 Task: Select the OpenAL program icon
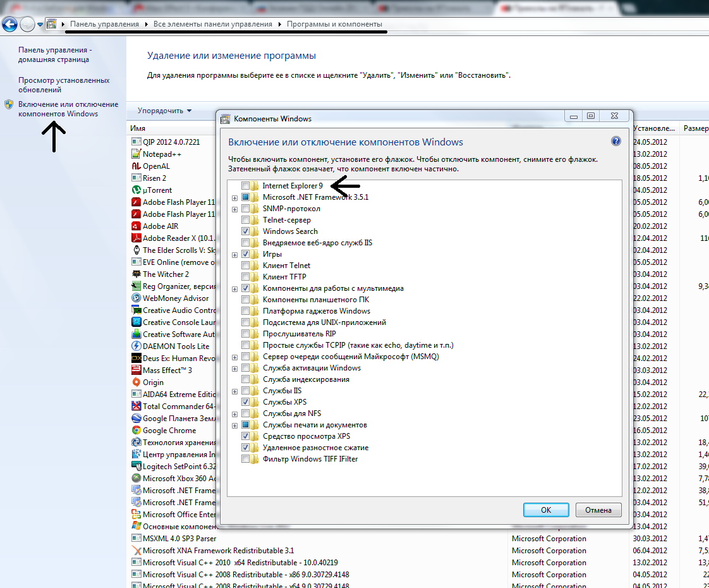(136, 166)
